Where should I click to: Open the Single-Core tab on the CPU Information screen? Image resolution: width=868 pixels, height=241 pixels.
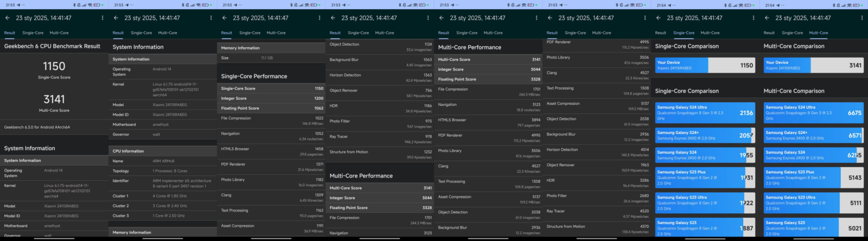pyautogui.click(x=142, y=33)
